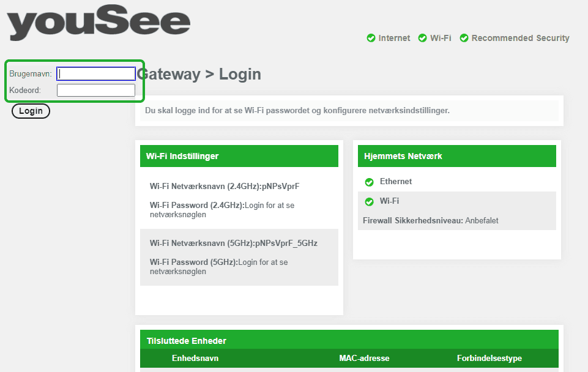
Task: Select the Wi-Fi Indstillinger panel header
Action: point(183,156)
